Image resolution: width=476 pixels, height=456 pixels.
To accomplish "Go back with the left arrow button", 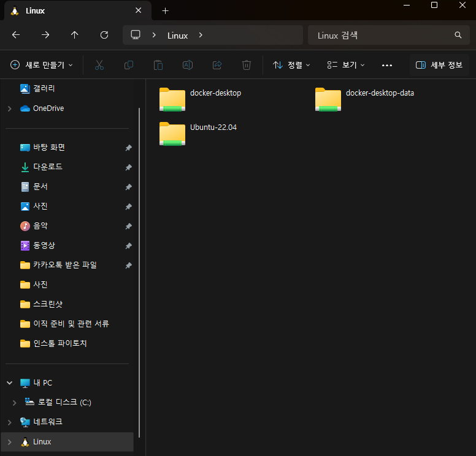I will [x=16, y=35].
